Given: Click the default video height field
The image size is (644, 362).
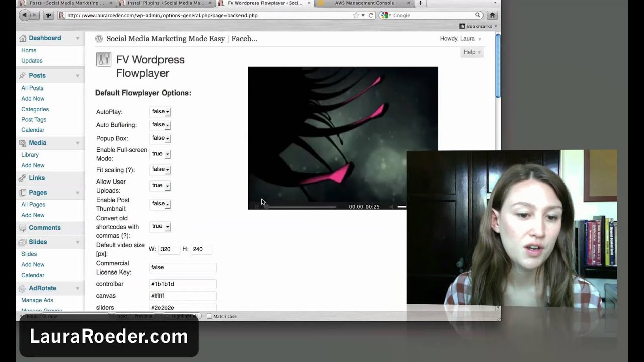Looking at the screenshot, I should (201, 249).
